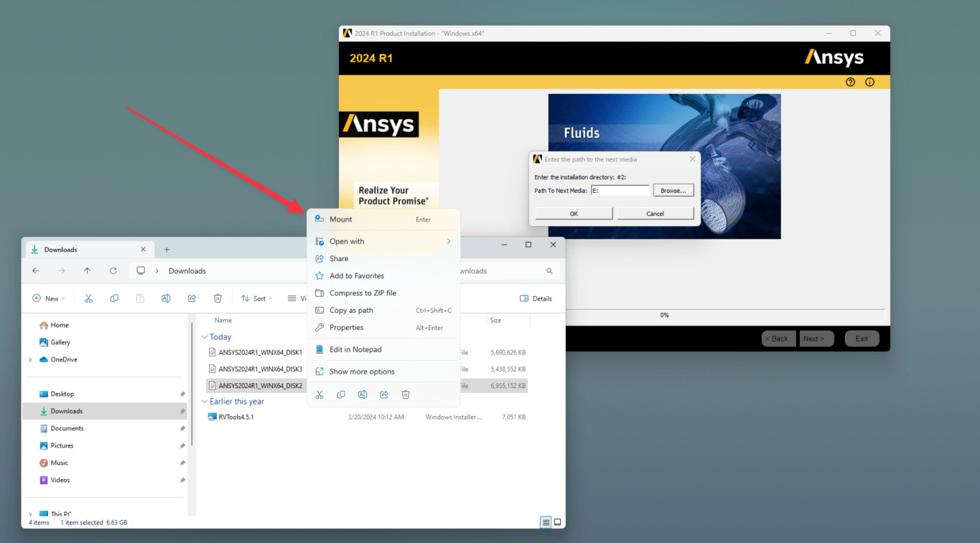The image size is (980, 543).
Task: Click the PC icon in Explorer address bar
Action: 141,271
